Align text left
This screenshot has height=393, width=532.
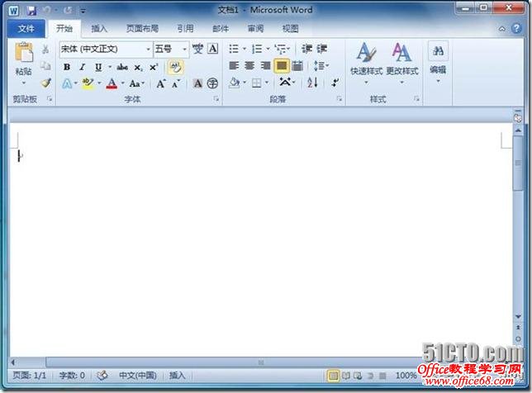(x=234, y=65)
